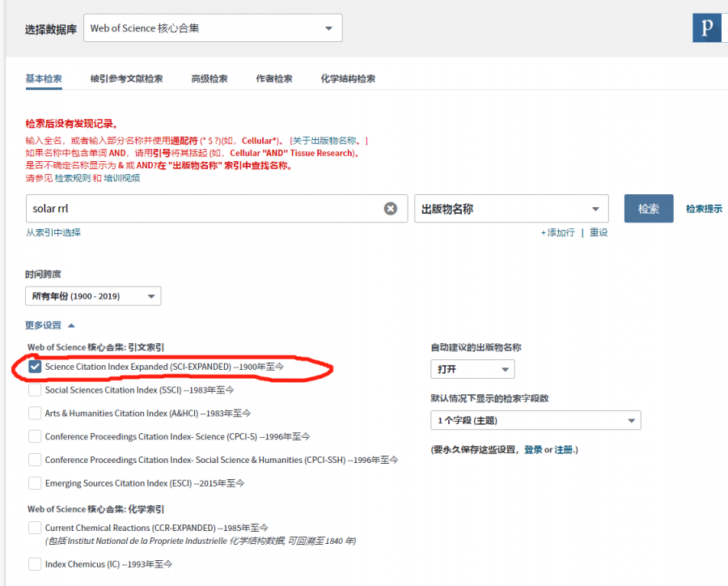Click the +添加行 add row link
Screen dimensions: 728x586
coord(557,232)
